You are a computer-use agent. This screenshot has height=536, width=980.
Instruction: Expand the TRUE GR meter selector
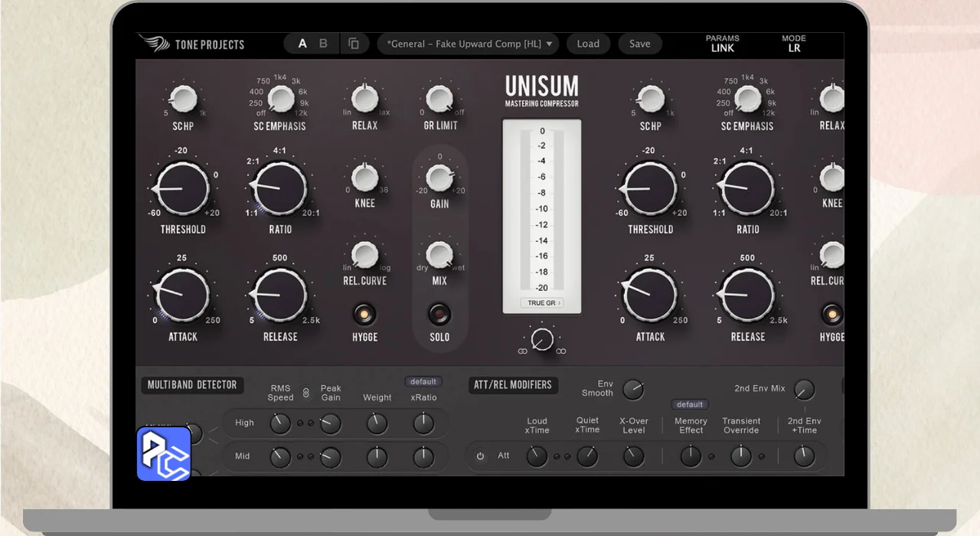point(541,303)
